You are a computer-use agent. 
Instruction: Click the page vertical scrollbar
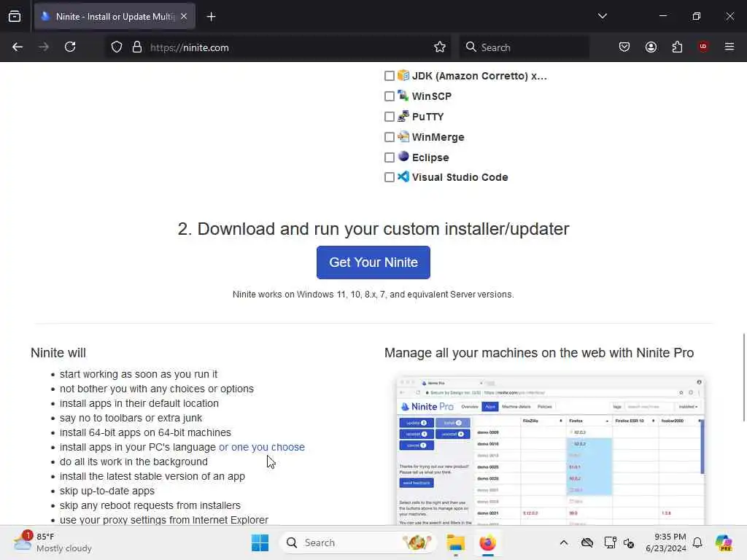pyautogui.click(x=743, y=377)
